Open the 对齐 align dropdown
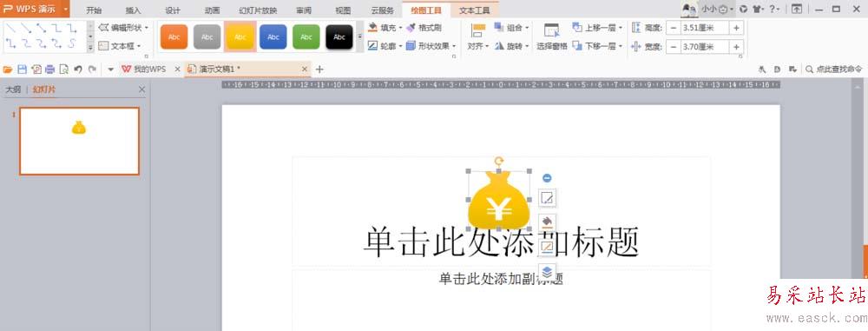The image size is (868, 331). (478, 37)
